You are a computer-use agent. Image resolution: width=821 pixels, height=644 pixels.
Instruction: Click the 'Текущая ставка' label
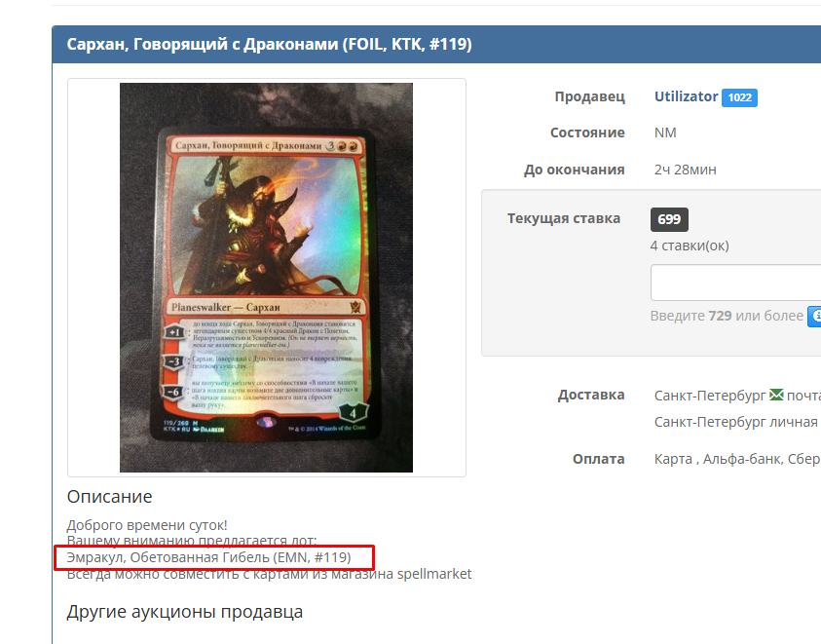(563, 218)
